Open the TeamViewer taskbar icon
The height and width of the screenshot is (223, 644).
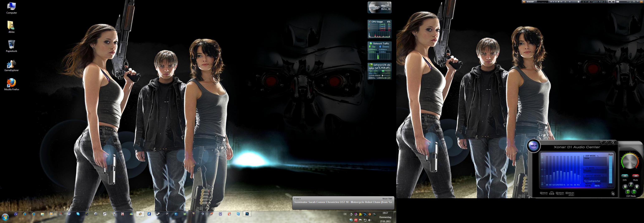238,214
